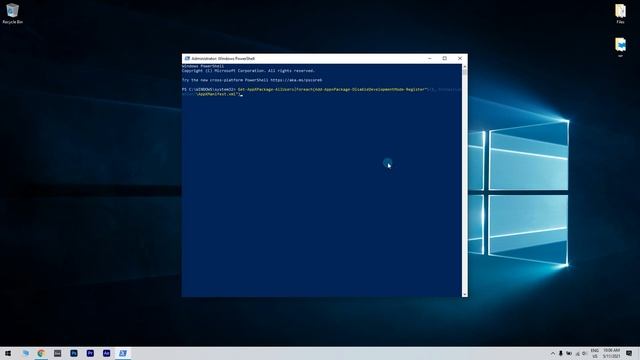Maximize the PowerShell window

tap(444, 58)
